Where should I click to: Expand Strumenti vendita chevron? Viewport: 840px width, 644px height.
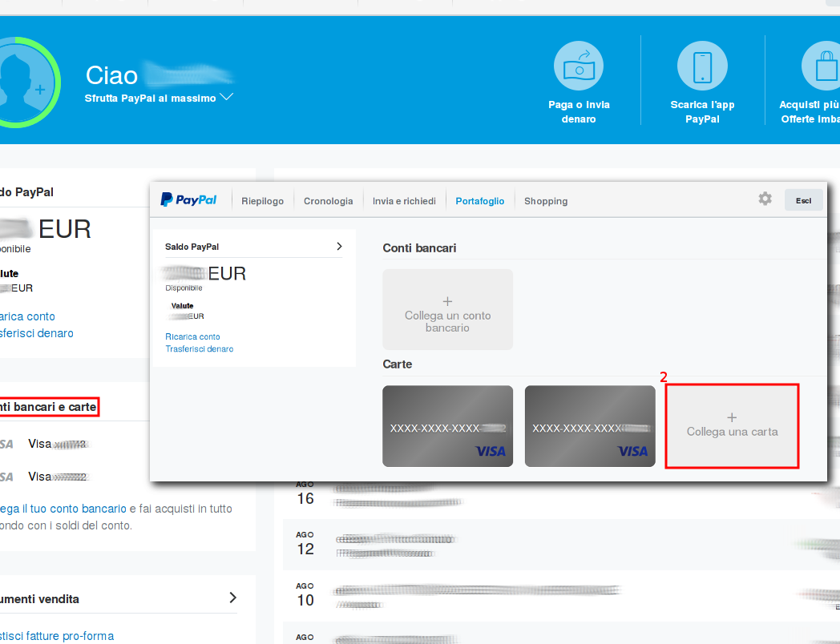point(233,598)
